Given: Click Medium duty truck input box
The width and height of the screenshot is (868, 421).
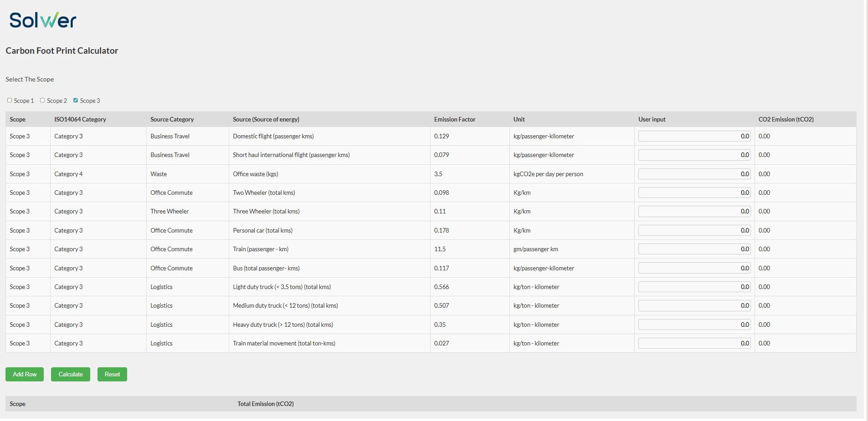Looking at the screenshot, I should click(x=694, y=306).
